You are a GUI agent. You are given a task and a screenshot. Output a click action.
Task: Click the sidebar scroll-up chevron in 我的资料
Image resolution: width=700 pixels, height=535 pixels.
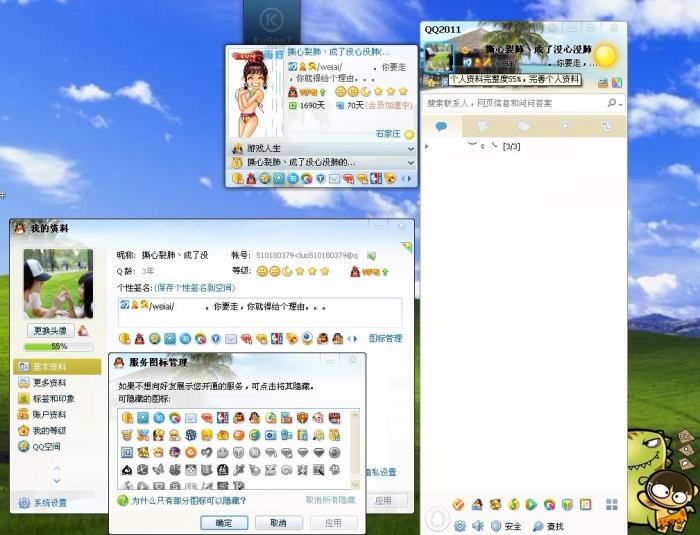pyautogui.click(x=57, y=468)
